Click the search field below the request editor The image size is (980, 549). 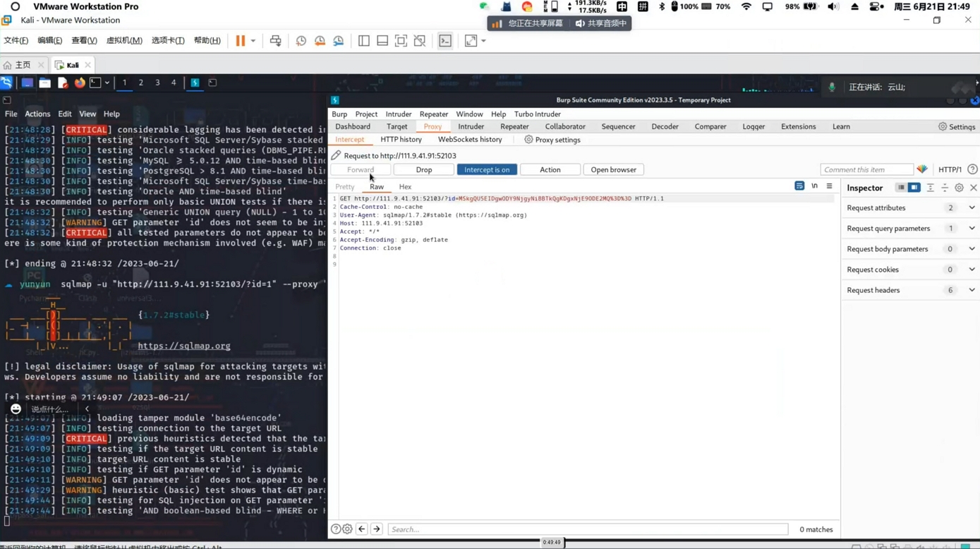point(588,529)
